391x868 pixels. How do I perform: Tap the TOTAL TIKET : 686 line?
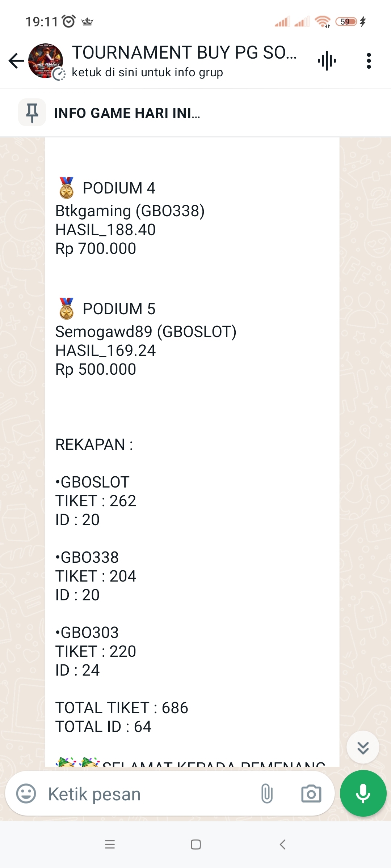click(122, 708)
